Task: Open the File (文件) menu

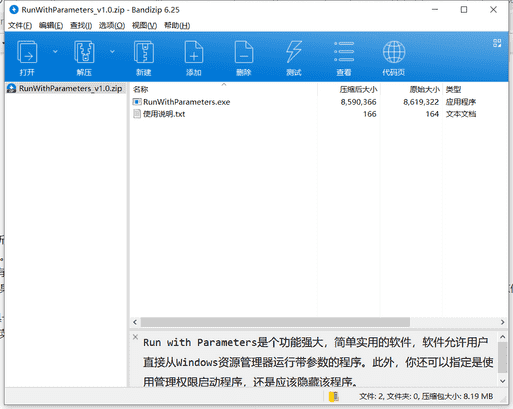Action: (20, 26)
